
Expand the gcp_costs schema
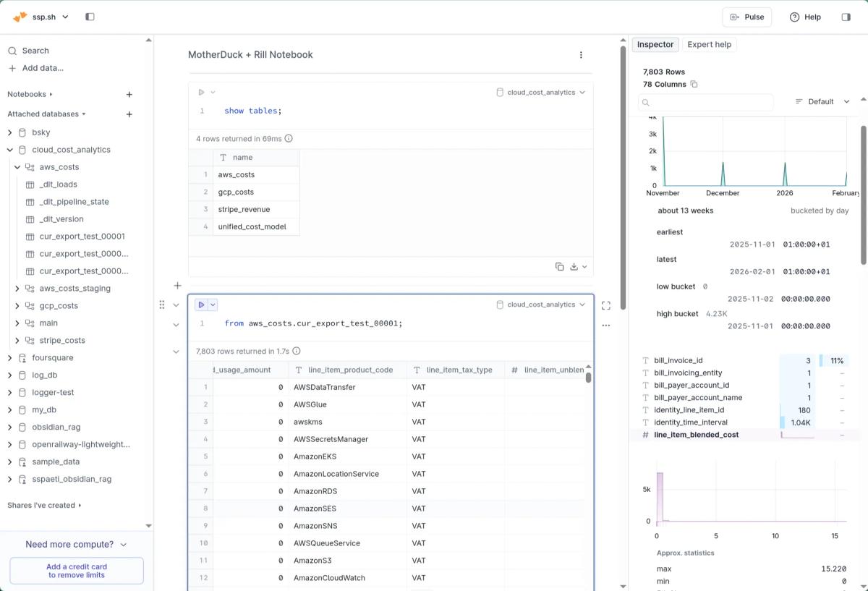(17, 306)
